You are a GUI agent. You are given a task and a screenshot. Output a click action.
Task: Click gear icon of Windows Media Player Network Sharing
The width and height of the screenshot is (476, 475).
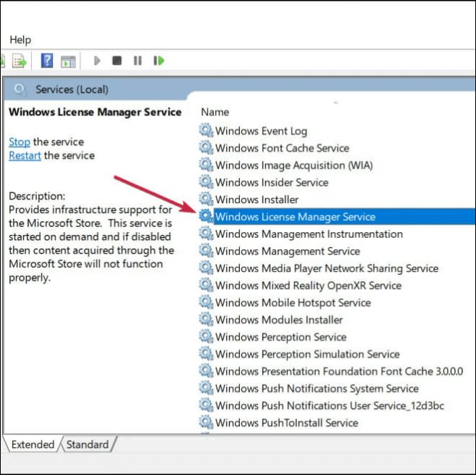(206, 268)
